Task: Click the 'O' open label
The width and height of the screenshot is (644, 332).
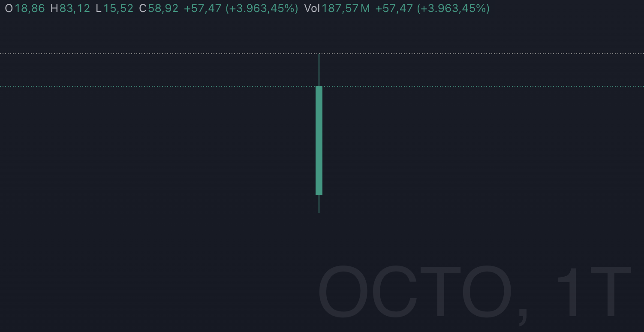Action: (9, 8)
